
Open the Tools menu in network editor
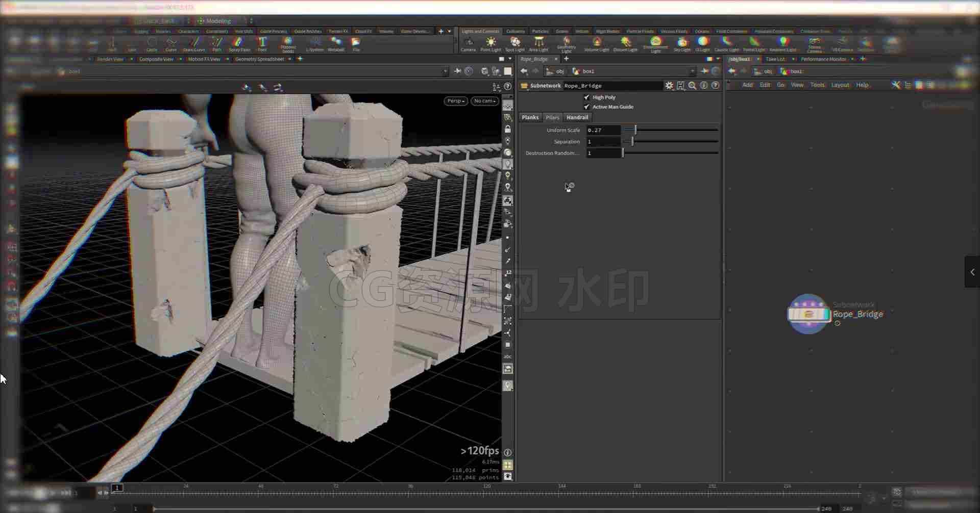tap(817, 85)
